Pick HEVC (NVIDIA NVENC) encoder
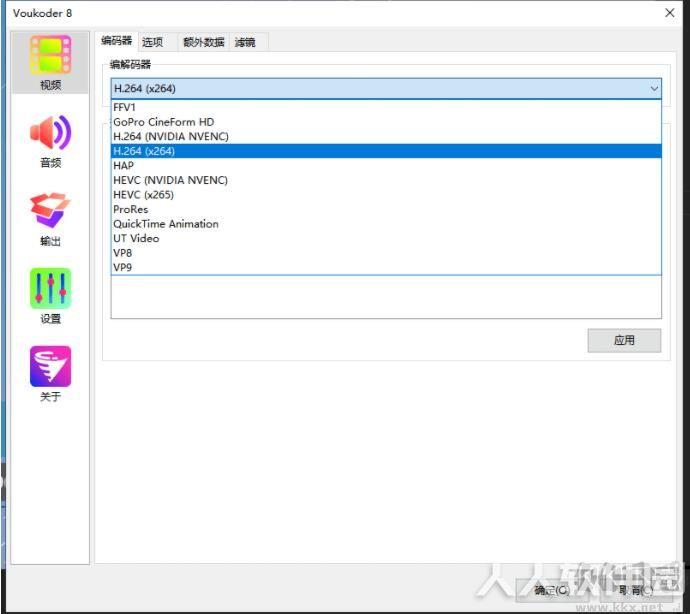Screen dimensions: 690x614 (386, 180)
